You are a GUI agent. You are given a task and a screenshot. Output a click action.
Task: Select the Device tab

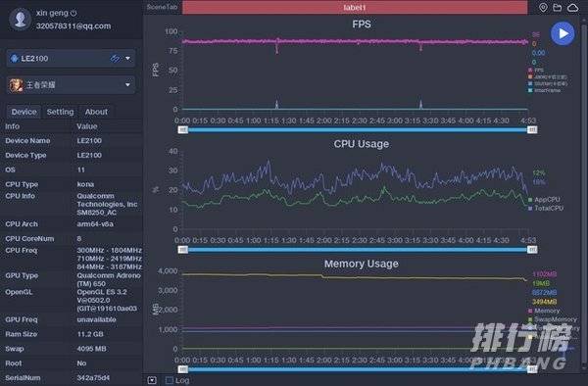point(24,112)
